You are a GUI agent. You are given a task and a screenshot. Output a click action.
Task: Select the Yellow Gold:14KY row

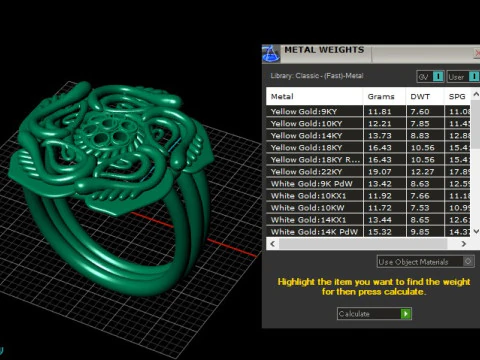coord(368,135)
